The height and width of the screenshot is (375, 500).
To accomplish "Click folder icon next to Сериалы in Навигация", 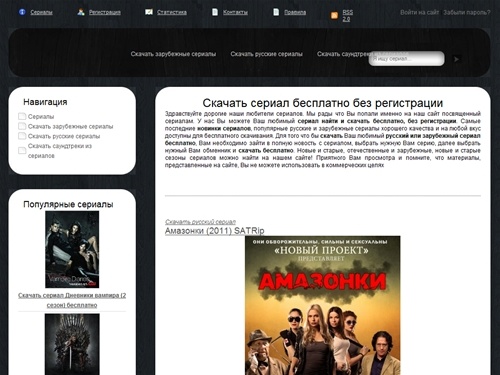I will click(22, 116).
